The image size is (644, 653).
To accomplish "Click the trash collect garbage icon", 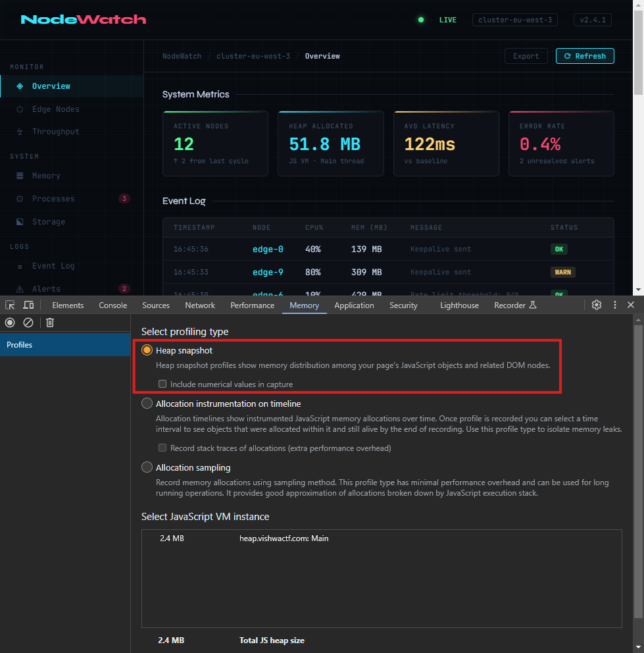I will click(50, 323).
